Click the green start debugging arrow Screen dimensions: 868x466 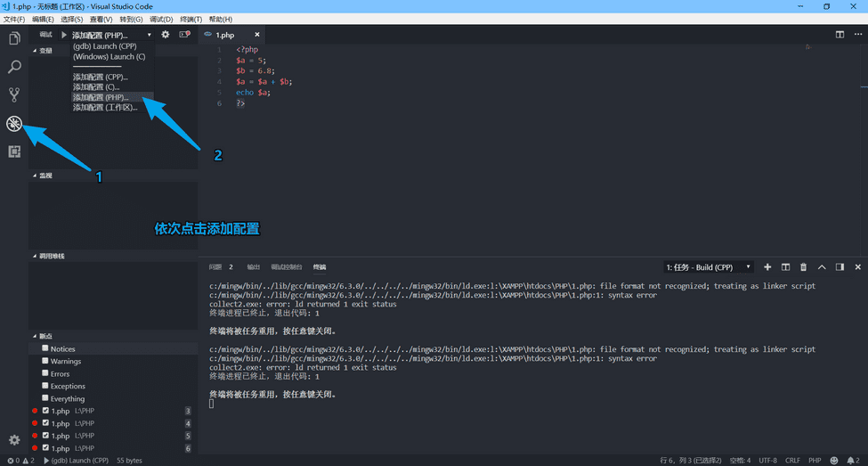(x=64, y=35)
